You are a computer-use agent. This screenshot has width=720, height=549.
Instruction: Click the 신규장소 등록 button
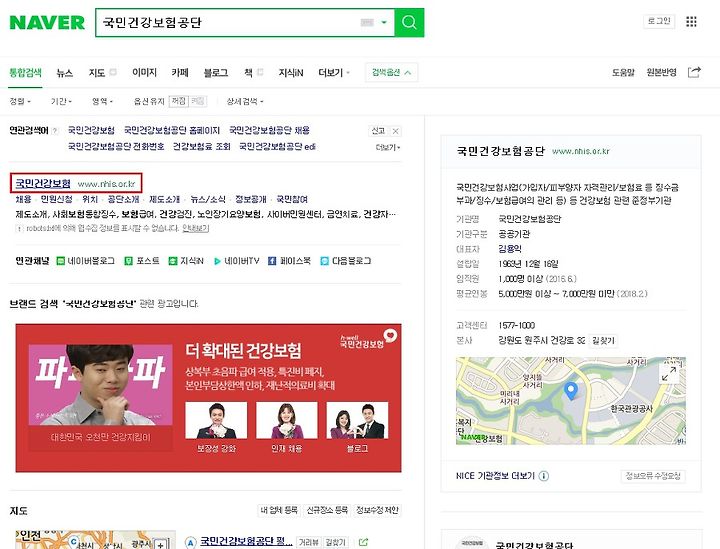(327, 510)
